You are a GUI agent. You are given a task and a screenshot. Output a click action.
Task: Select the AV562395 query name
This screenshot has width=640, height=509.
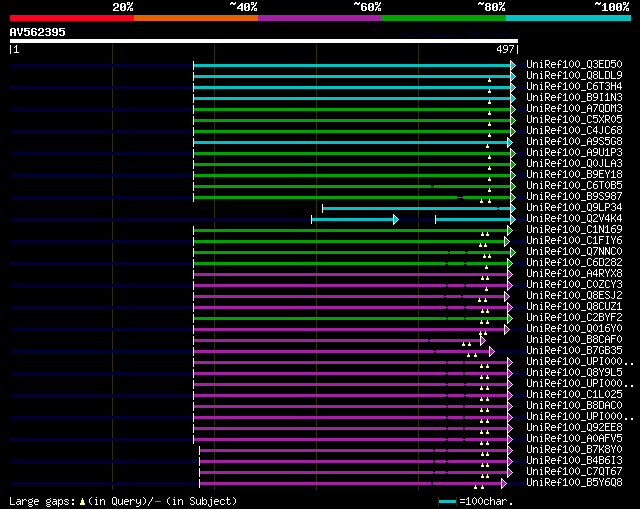point(38,32)
